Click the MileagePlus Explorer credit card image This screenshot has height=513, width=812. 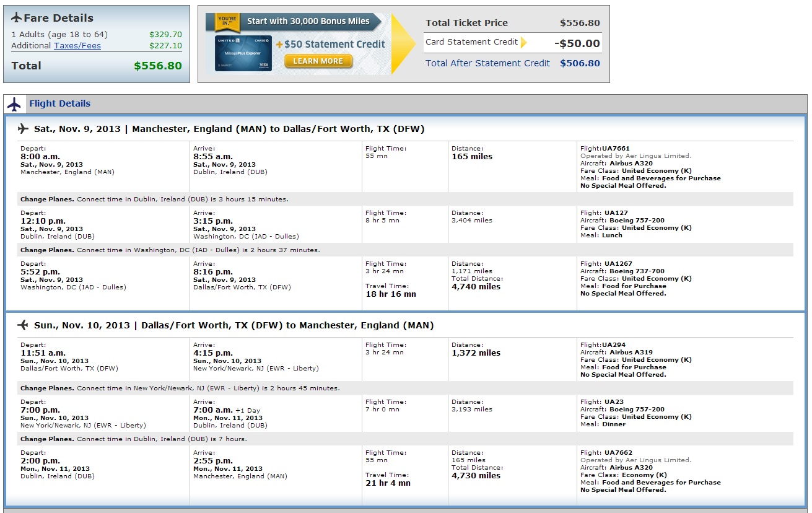[x=243, y=53]
